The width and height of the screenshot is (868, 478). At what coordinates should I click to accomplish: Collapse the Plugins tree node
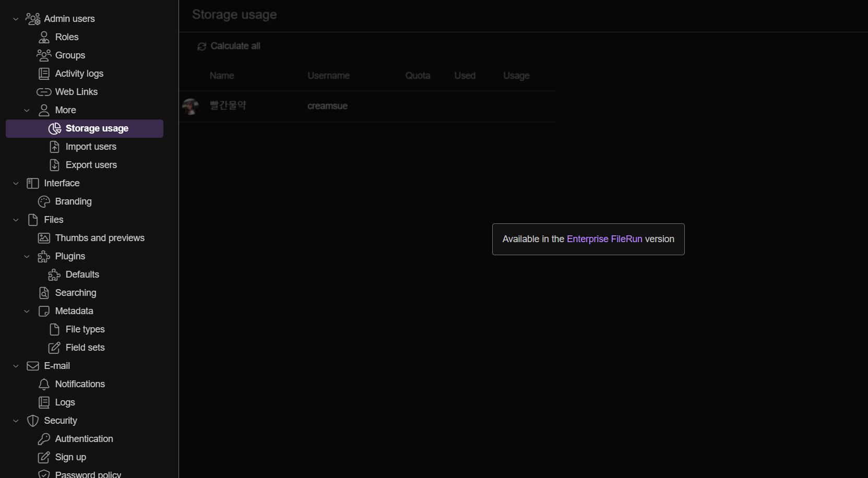click(27, 256)
